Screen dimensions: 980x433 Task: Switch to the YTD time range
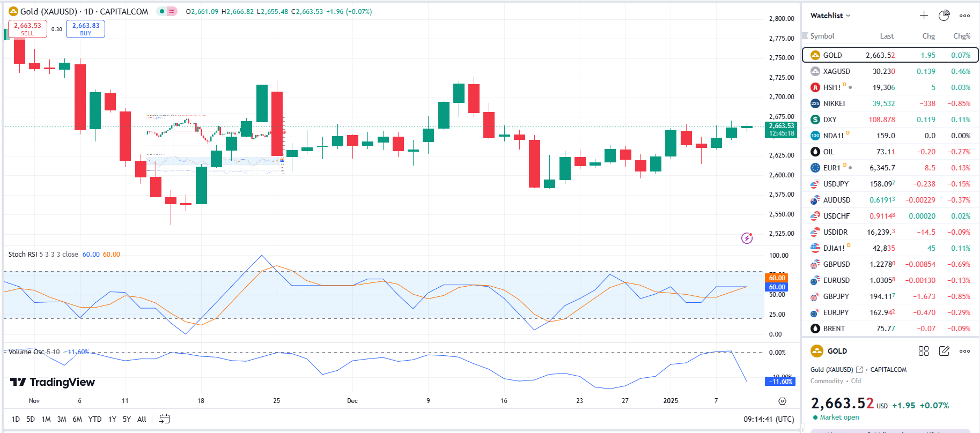point(95,419)
